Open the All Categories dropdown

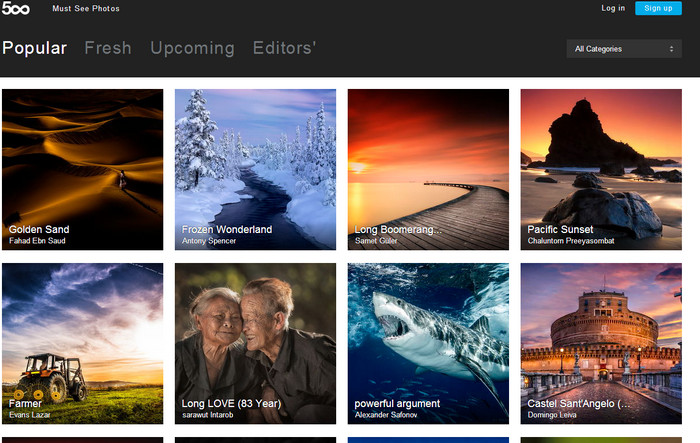(x=622, y=49)
